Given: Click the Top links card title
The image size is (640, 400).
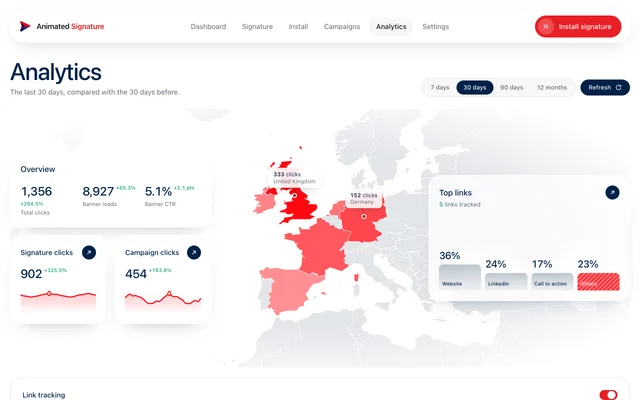Looking at the screenshot, I should coord(455,193).
